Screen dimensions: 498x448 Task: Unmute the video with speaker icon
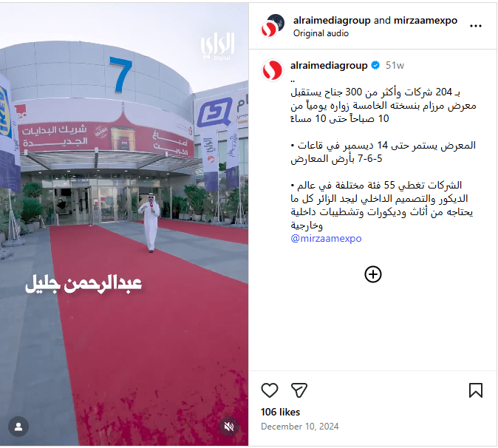pos(228,427)
